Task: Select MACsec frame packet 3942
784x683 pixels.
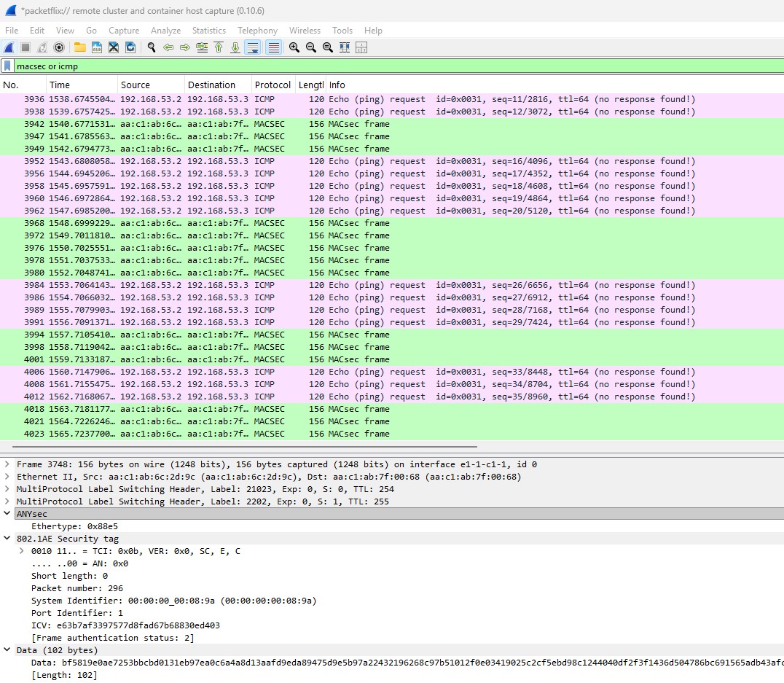Action: coord(392,124)
